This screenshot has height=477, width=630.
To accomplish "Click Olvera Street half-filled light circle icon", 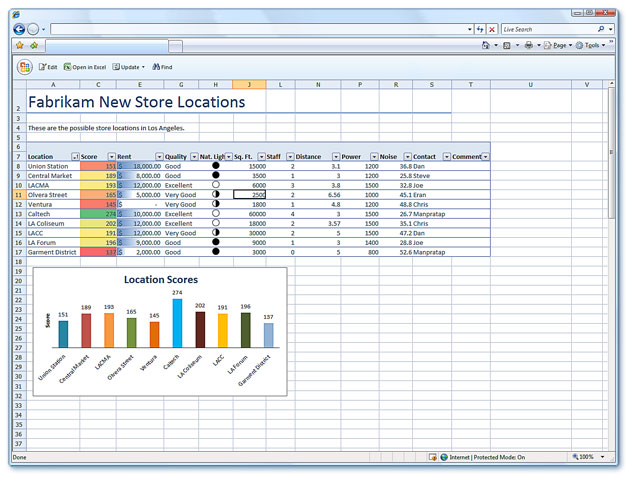I will (x=216, y=194).
